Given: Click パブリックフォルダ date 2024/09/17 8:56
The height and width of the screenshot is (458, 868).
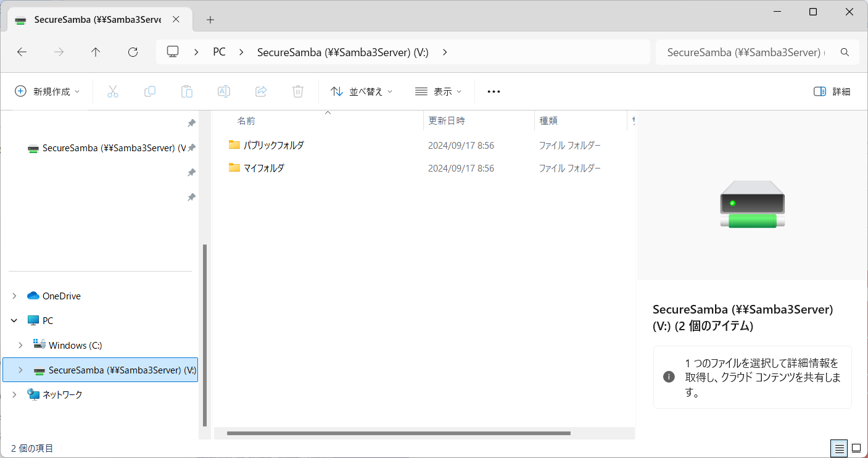Looking at the screenshot, I should click(461, 145).
